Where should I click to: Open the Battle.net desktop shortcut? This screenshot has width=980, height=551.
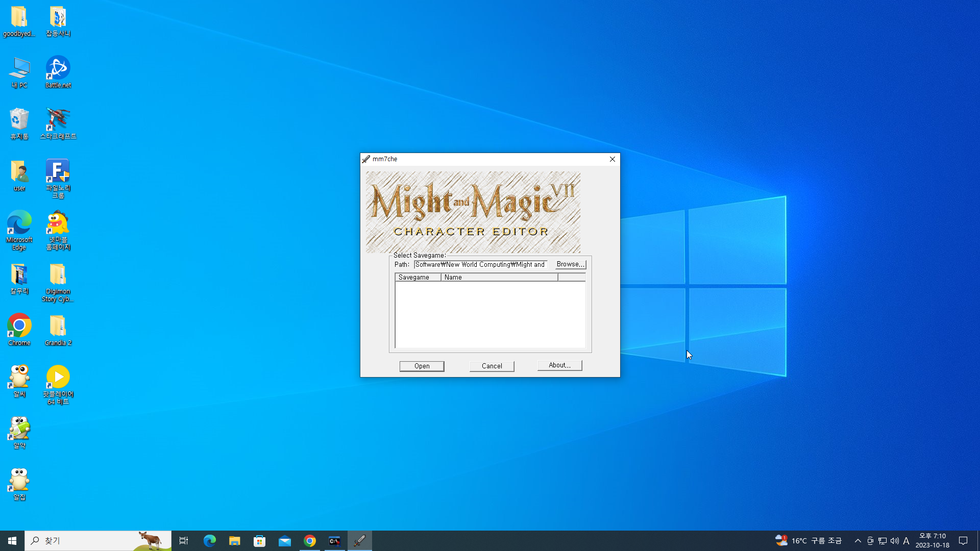point(58,71)
